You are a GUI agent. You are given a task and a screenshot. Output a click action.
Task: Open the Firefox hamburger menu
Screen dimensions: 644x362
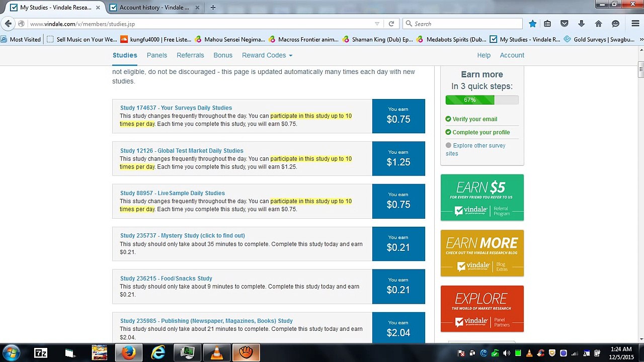(x=635, y=24)
